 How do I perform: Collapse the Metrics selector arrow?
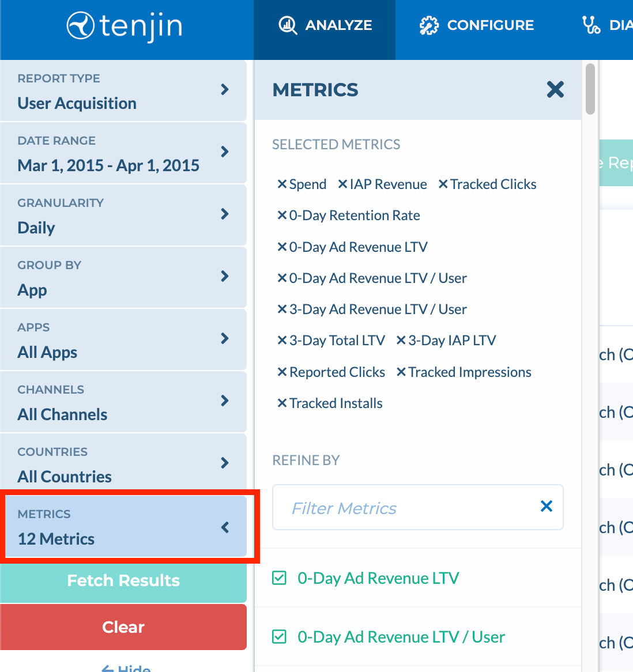click(225, 527)
